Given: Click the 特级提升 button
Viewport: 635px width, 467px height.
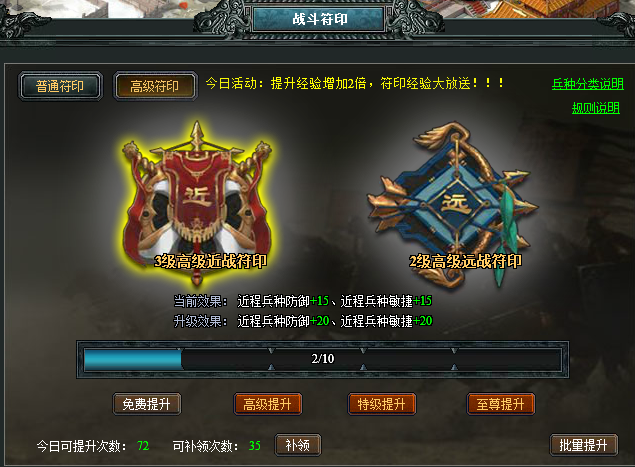Looking at the screenshot, I should (x=381, y=404).
